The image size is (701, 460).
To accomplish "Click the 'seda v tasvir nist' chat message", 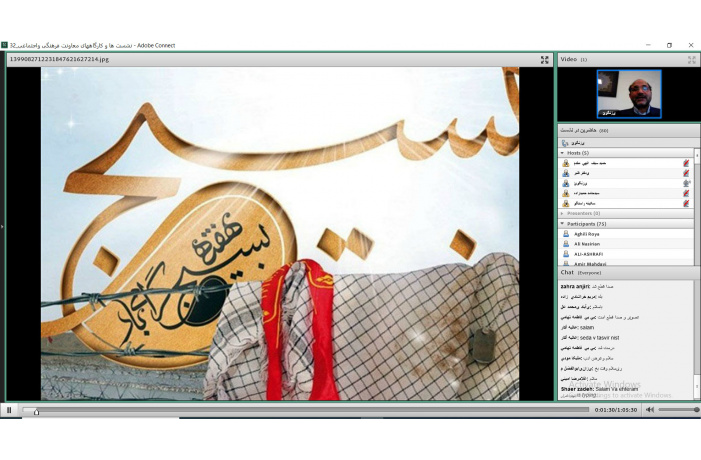I will point(590,338).
